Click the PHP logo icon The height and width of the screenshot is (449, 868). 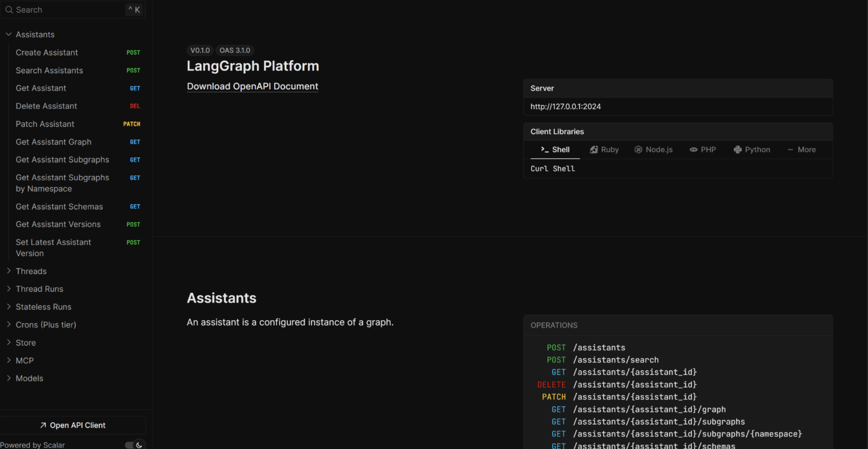(x=693, y=150)
